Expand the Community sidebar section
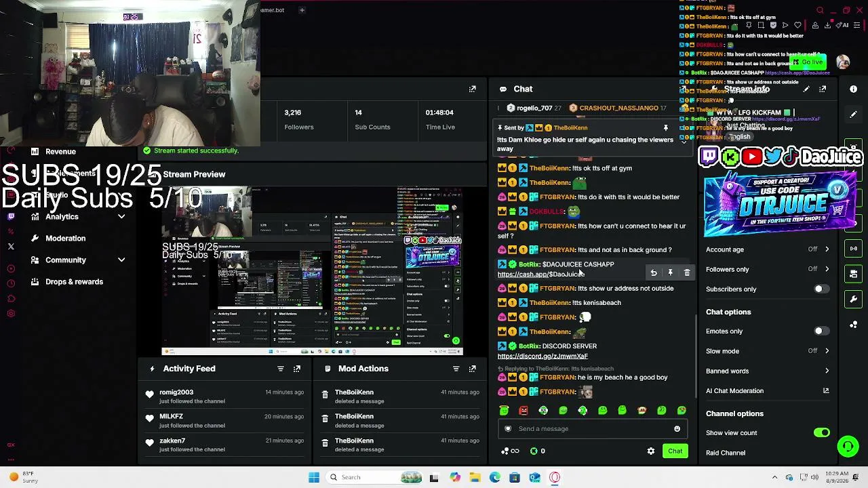The image size is (868, 488). click(x=121, y=260)
